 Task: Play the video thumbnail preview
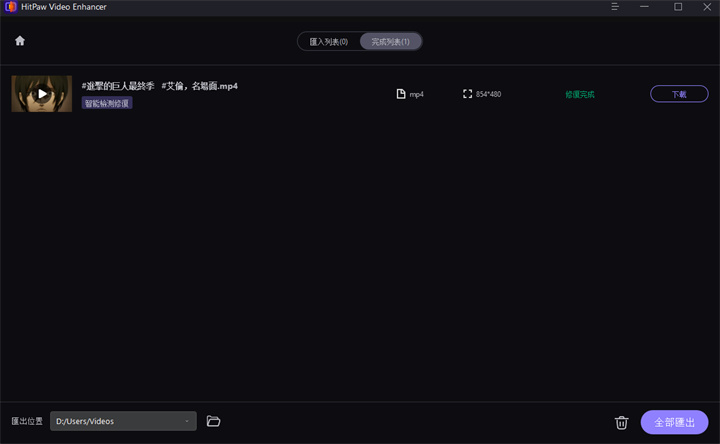[42, 94]
